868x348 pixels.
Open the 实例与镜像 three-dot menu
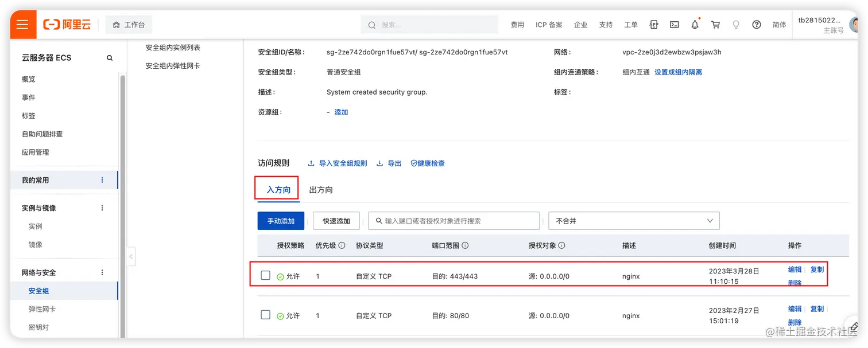[x=102, y=208]
